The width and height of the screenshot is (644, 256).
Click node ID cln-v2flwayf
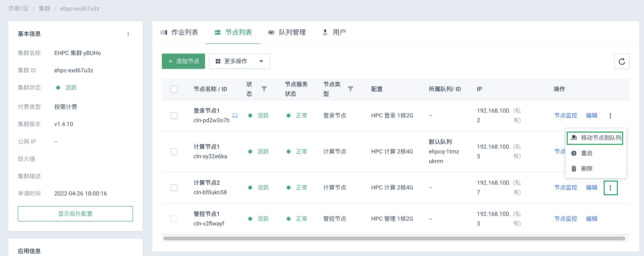tap(209, 224)
